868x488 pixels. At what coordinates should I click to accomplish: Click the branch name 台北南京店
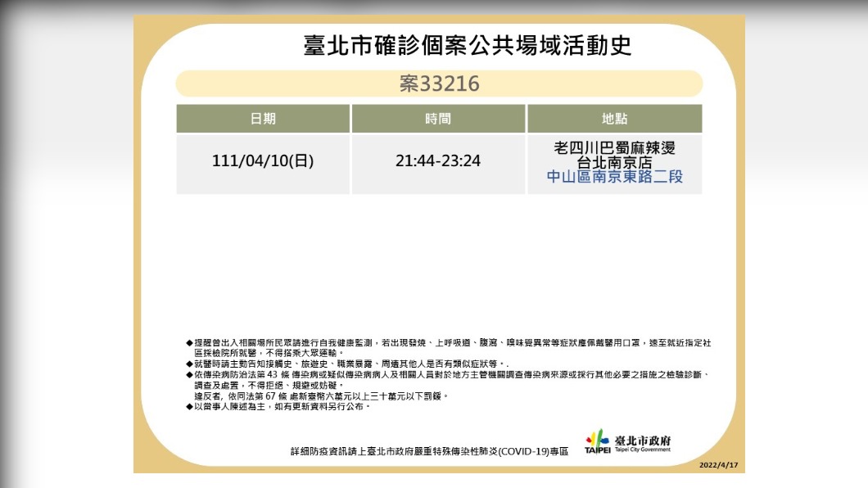(x=614, y=163)
